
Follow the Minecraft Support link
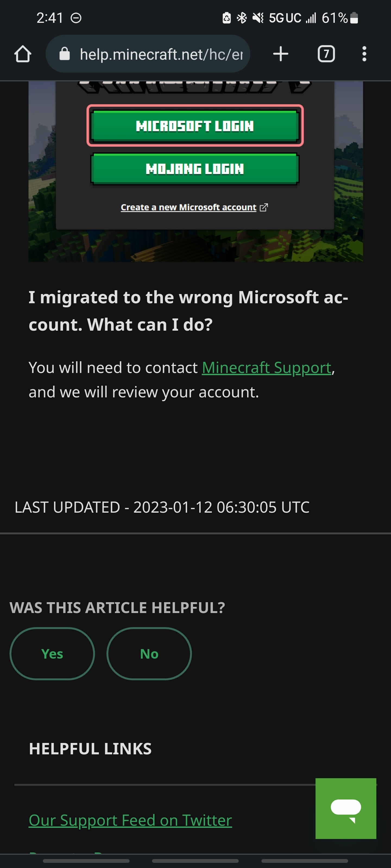(267, 368)
